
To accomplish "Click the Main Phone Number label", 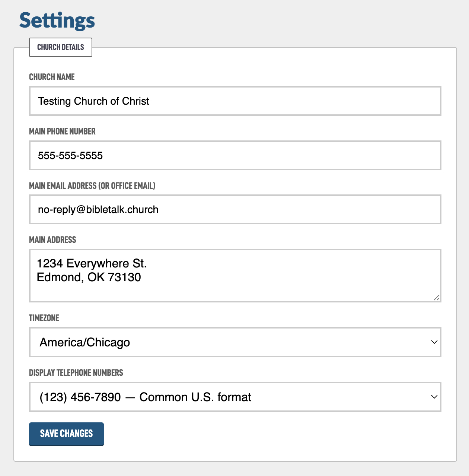I will point(62,131).
